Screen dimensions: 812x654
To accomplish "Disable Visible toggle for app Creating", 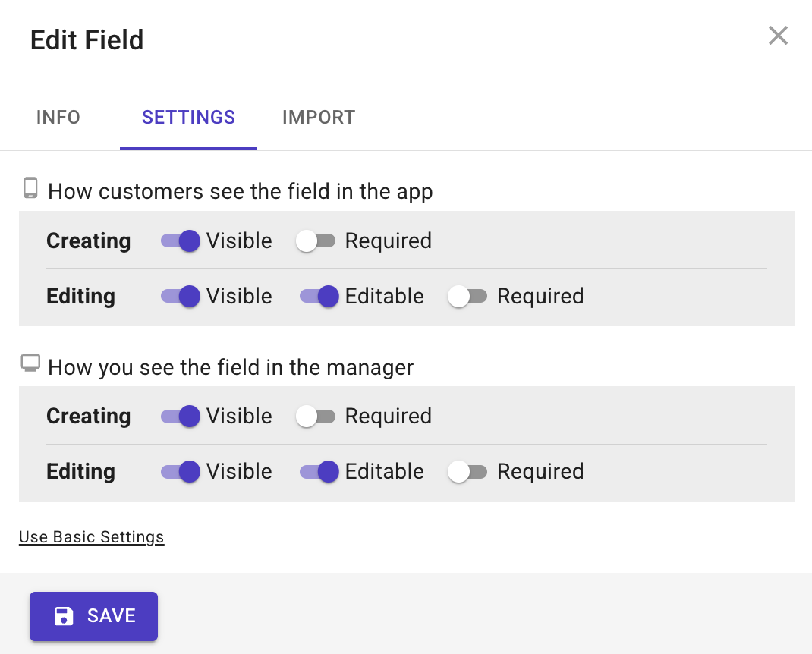I will [x=181, y=241].
